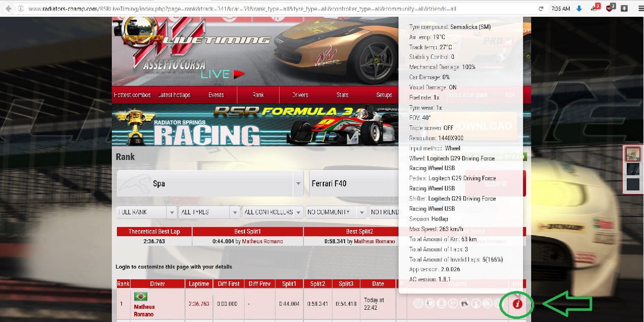Open the blue download arrow in the browser toolbar
644x322 pixels.
point(579,9)
